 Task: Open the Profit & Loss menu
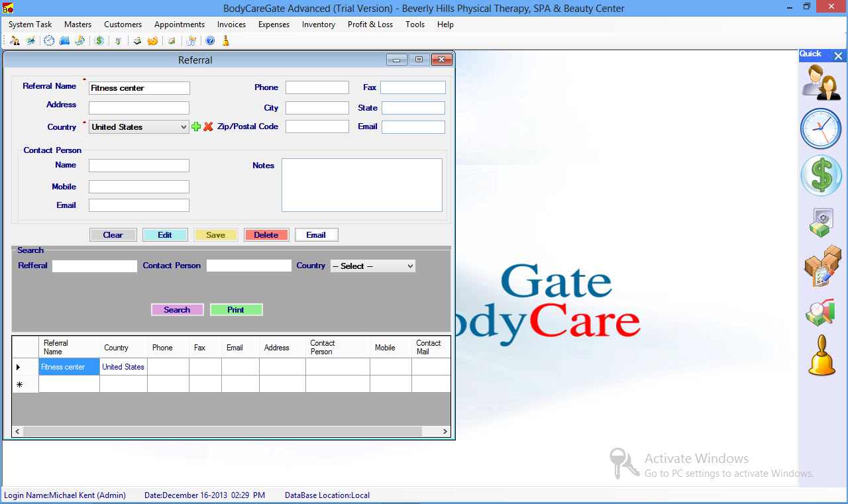click(370, 25)
